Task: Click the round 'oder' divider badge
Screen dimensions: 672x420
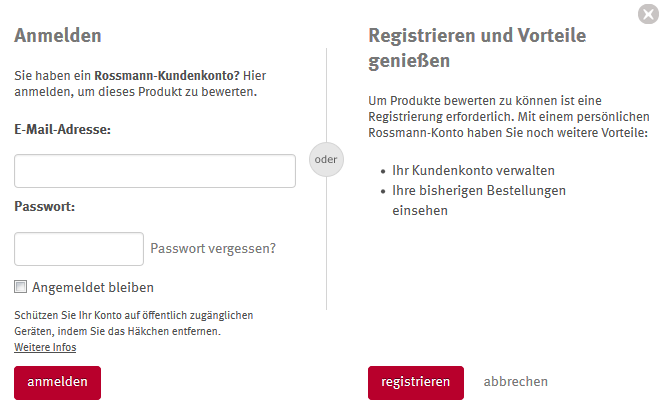Action: (326, 159)
